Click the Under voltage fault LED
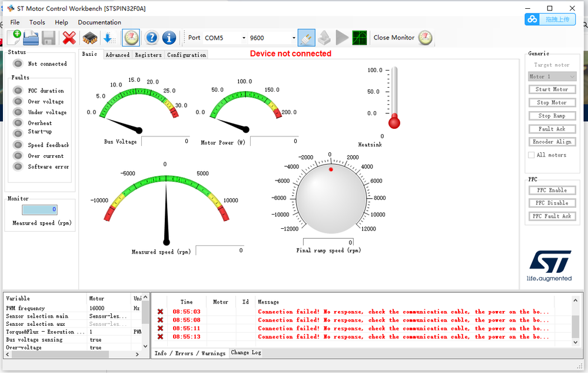 click(18, 112)
